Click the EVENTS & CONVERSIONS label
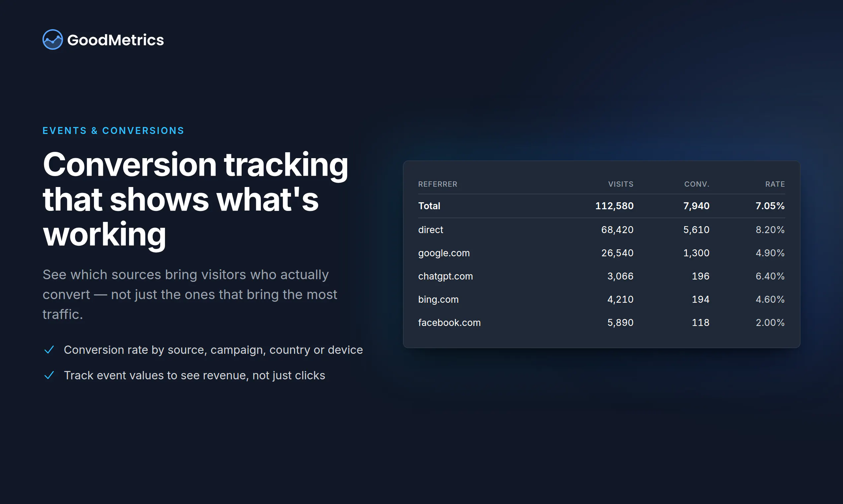843x504 pixels. pos(113,131)
